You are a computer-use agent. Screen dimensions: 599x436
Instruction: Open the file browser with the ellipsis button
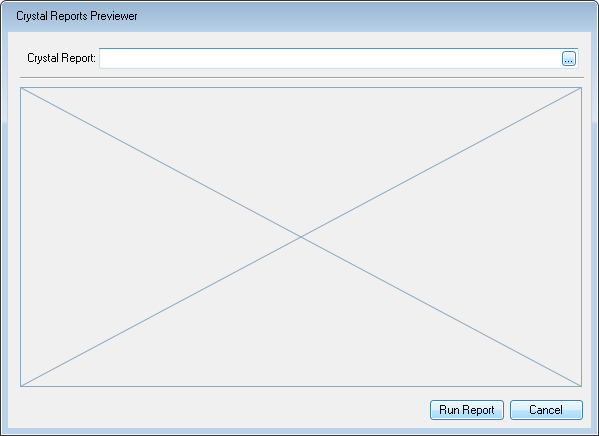[568, 59]
